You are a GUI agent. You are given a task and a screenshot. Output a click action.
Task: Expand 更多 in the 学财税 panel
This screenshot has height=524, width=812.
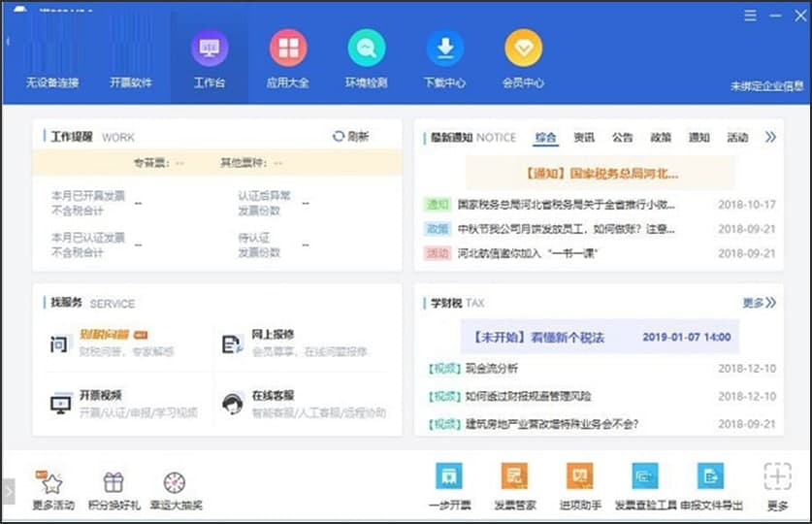click(759, 303)
